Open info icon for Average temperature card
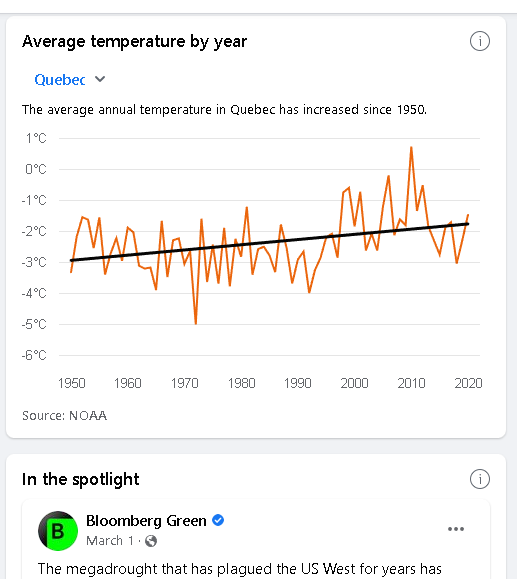This screenshot has width=517, height=579. 480,41
